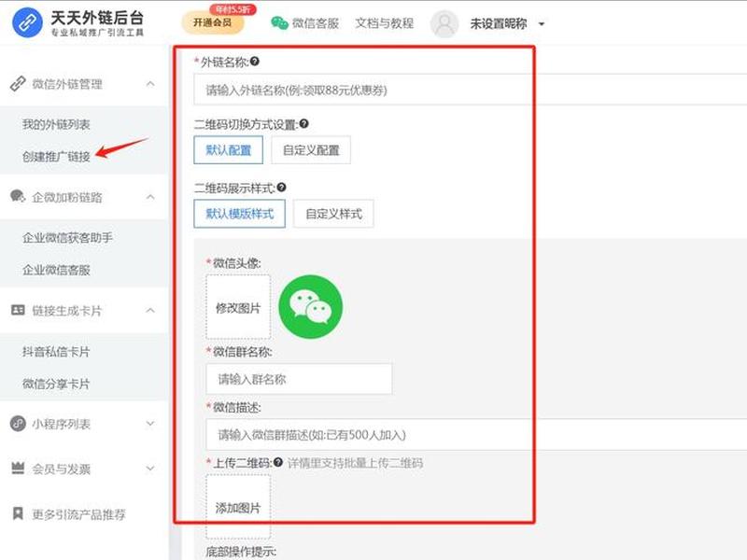Image resolution: width=747 pixels, height=560 pixels.
Task: Focus the 微信群名称 input field
Action: click(299, 379)
